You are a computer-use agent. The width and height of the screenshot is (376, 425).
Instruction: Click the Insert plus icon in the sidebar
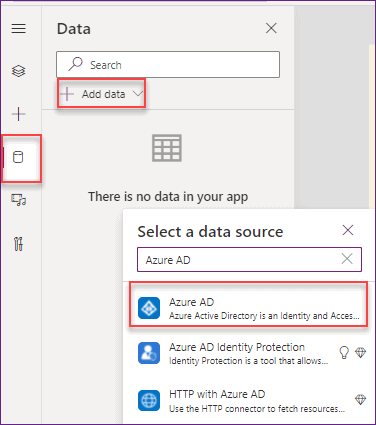coord(19,114)
